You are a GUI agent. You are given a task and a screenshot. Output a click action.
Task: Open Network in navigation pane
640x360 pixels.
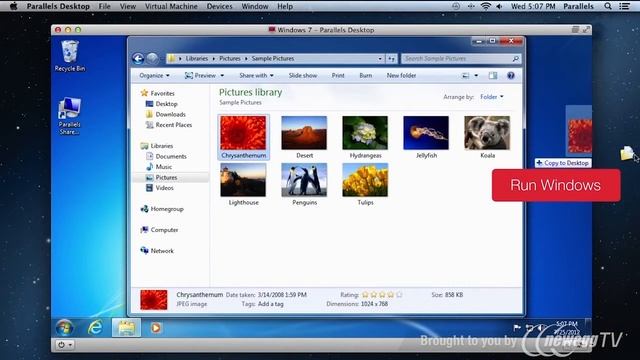[x=162, y=251]
